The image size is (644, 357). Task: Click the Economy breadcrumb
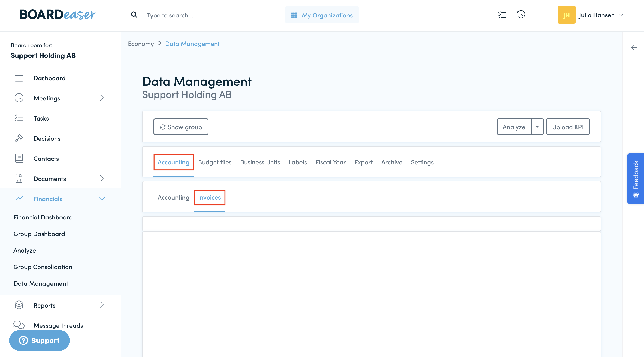(141, 43)
